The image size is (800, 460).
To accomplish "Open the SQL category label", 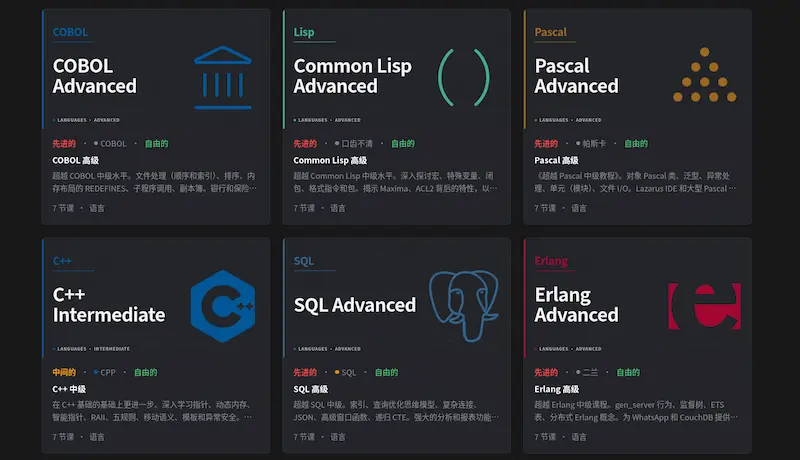I will click(x=304, y=261).
